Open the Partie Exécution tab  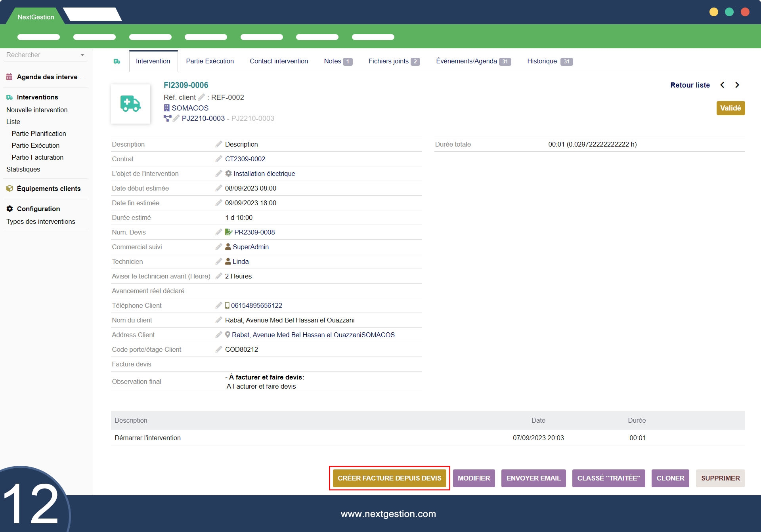click(x=210, y=61)
